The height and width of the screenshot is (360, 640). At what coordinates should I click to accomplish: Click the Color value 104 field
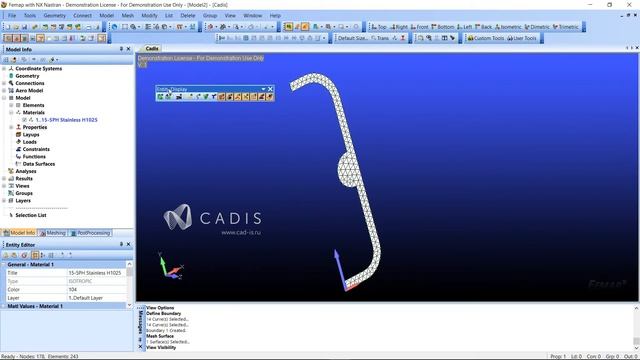click(96, 289)
